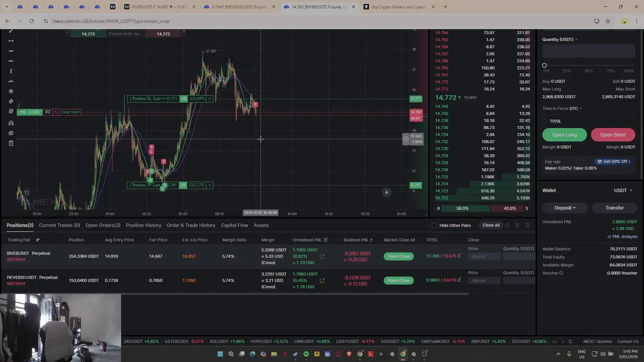Viewport: 644px width, 362px height.
Task: Click the plus icon on chart price axis
Action: click(406, 139)
